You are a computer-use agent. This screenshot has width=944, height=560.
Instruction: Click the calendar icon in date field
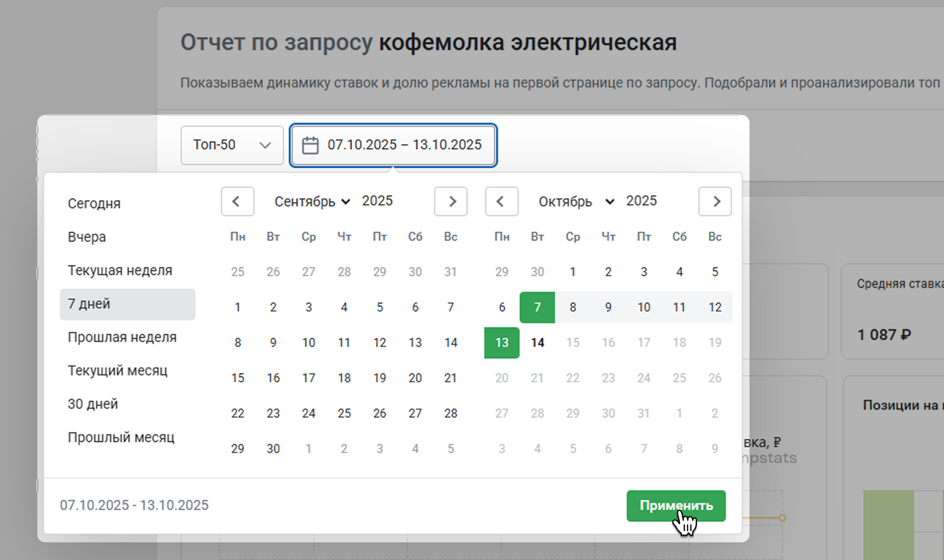(x=310, y=145)
